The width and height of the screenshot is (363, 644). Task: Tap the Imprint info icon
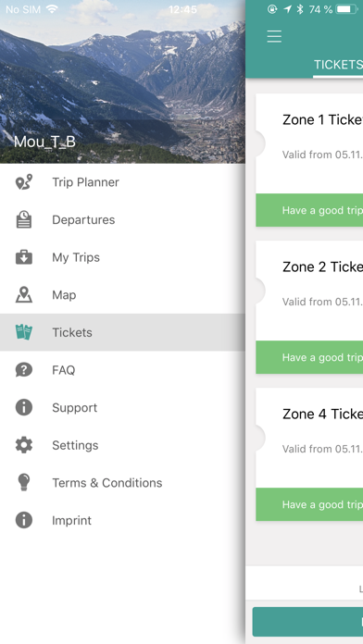(x=24, y=520)
